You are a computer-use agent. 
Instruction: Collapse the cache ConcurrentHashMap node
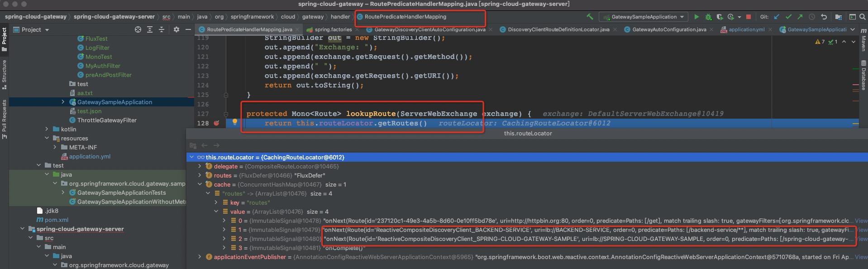(200, 184)
